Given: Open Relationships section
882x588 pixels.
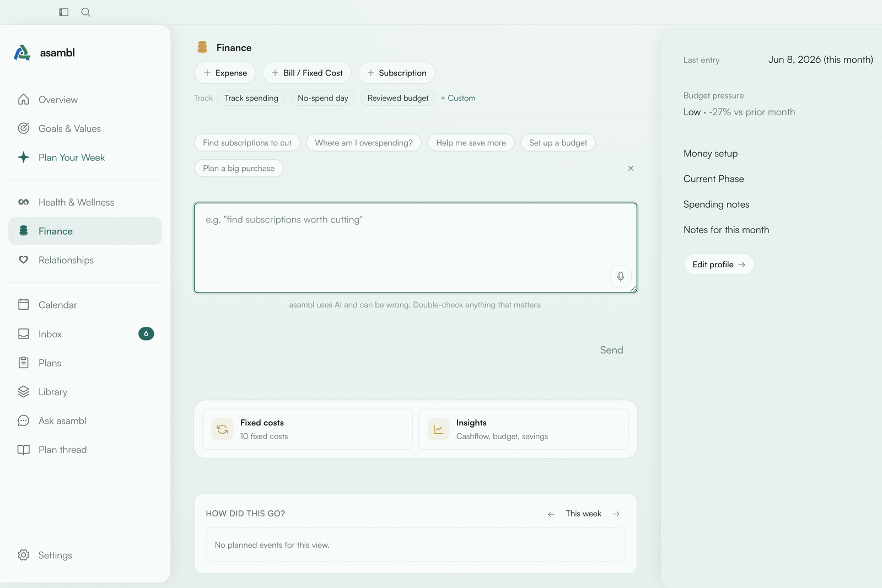Looking at the screenshot, I should pos(85,260).
